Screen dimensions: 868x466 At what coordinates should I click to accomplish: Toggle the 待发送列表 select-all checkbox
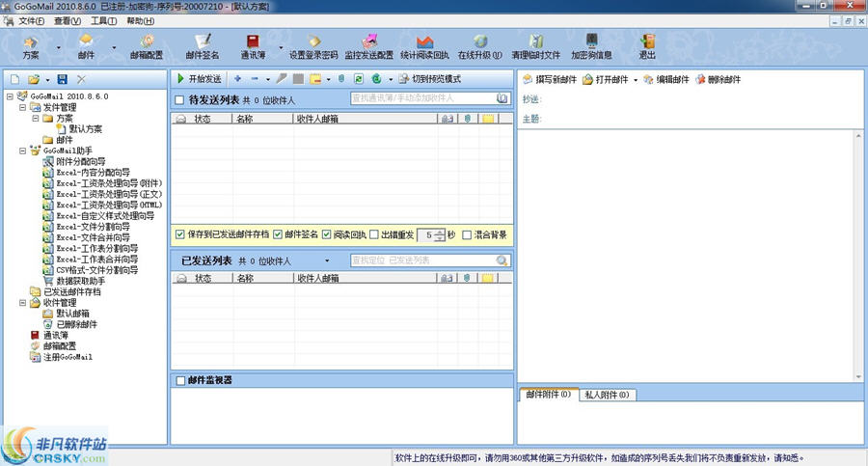pos(179,100)
